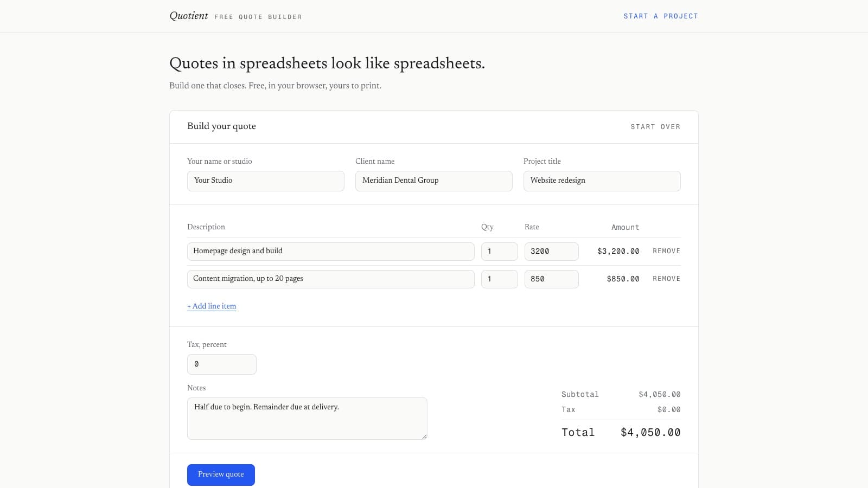The width and height of the screenshot is (868, 488).
Task: Click inside the Notes text area
Action: 307,419
